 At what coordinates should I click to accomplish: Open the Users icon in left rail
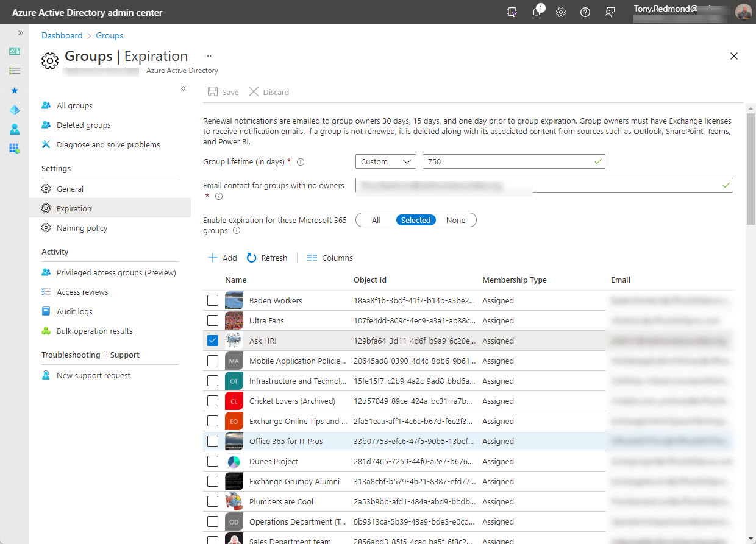[15, 129]
